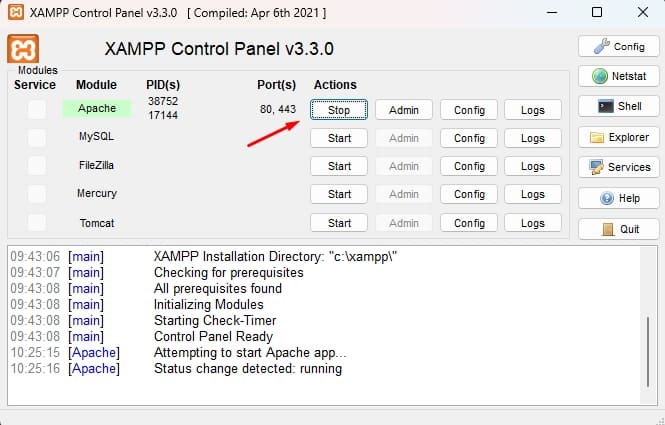This screenshot has width=665, height=425.
Task: Launch Netstat globe button
Action: pyautogui.click(x=618, y=76)
